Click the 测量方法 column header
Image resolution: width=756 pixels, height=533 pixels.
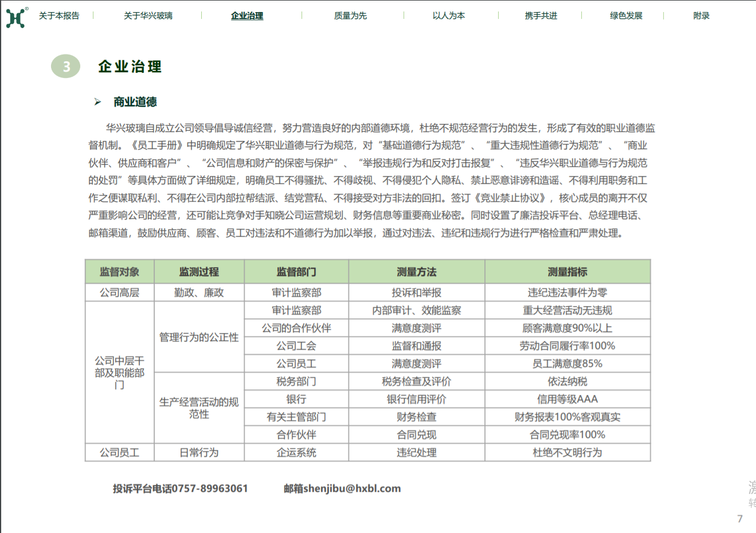(x=417, y=272)
